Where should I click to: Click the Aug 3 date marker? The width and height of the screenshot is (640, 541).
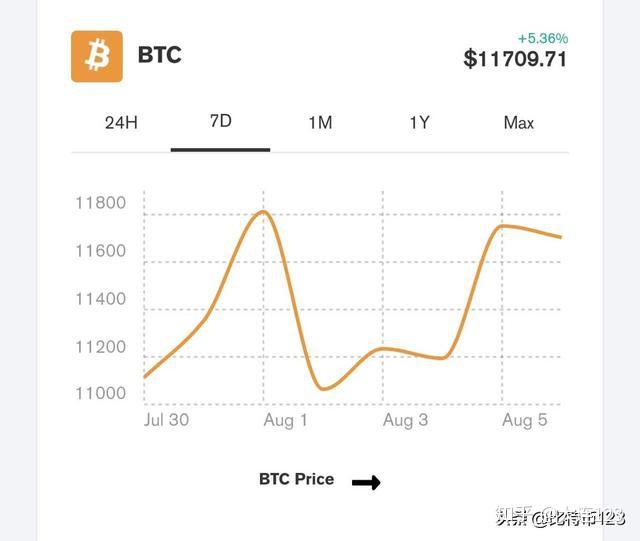tap(405, 420)
